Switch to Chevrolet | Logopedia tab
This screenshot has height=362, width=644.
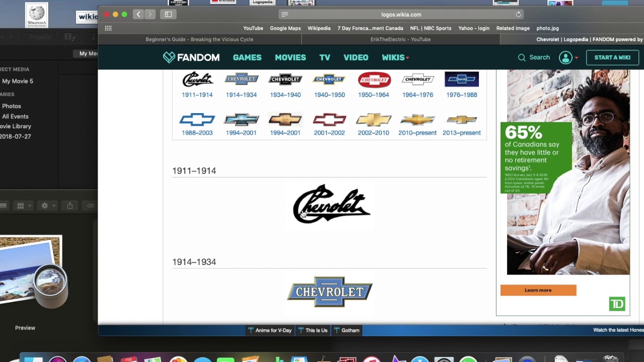[572, 39]
